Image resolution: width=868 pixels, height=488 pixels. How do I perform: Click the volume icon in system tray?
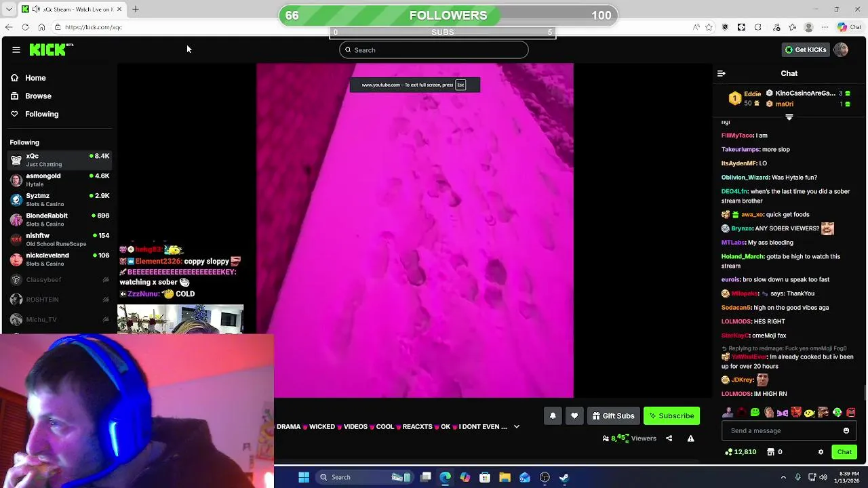pyautogui.click(x=823, y=477)
